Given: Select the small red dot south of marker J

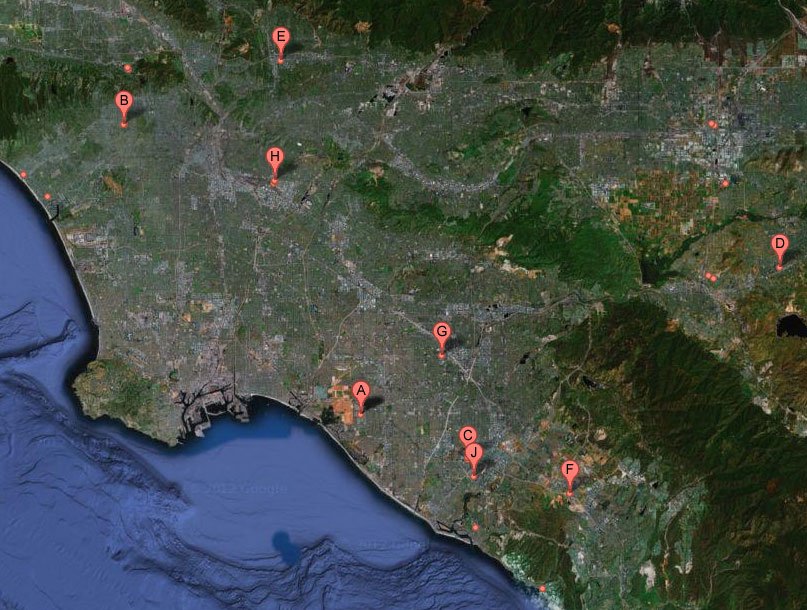Looking at the screenshot, I should pyautogui.click(x=476, y=526).
